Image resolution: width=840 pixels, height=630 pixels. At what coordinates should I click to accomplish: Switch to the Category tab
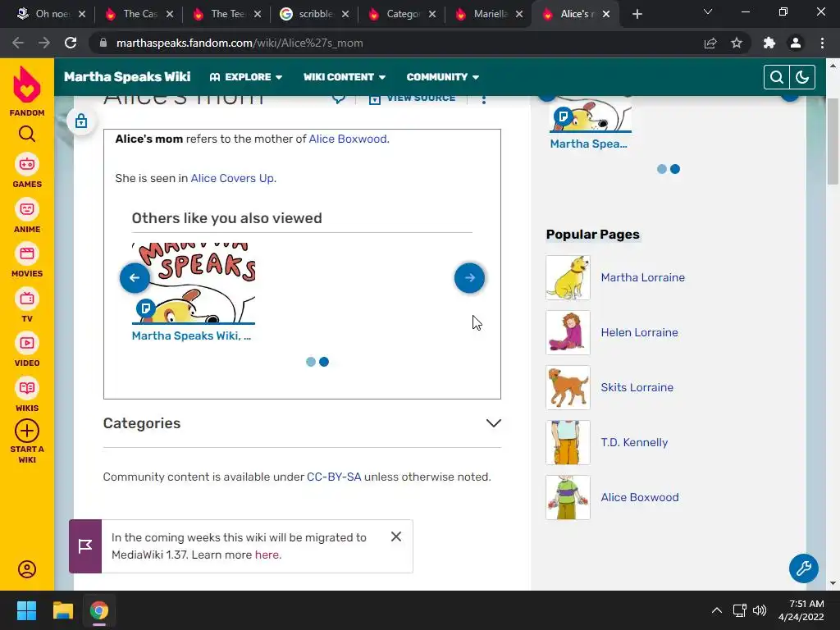click(403, 14)
